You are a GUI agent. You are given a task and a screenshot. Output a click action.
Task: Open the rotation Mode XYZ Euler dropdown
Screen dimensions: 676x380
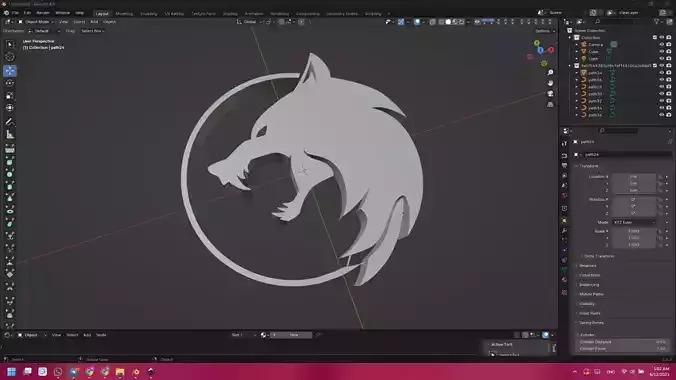click(x=634, y=222)
